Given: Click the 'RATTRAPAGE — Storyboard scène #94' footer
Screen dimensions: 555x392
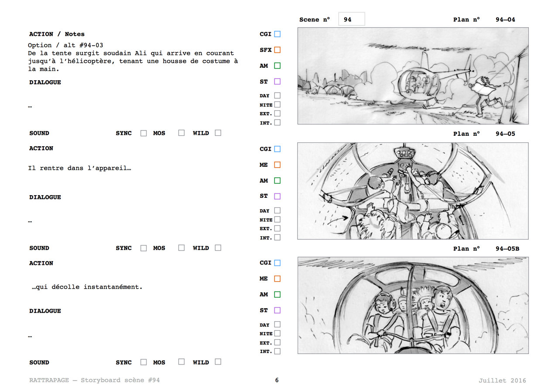Looking at the screenshot, I should (x=94, y=380).
